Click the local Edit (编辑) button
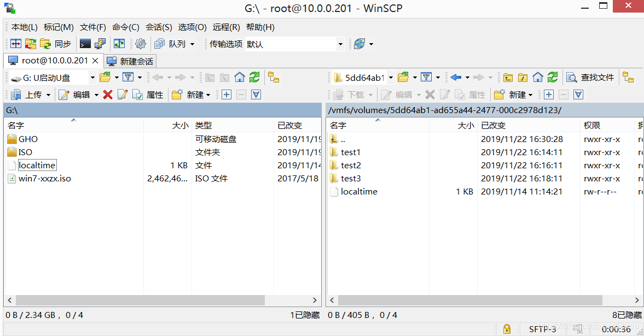 [x=75, y=95]
